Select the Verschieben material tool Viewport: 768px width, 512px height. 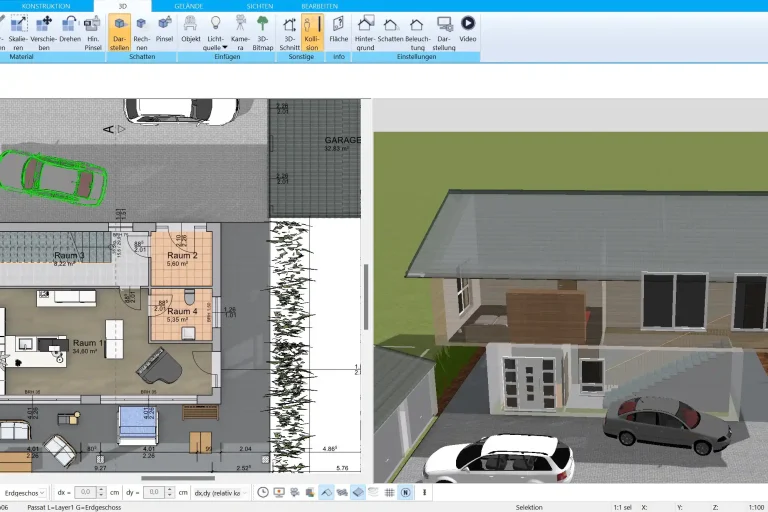pos(44,32)
